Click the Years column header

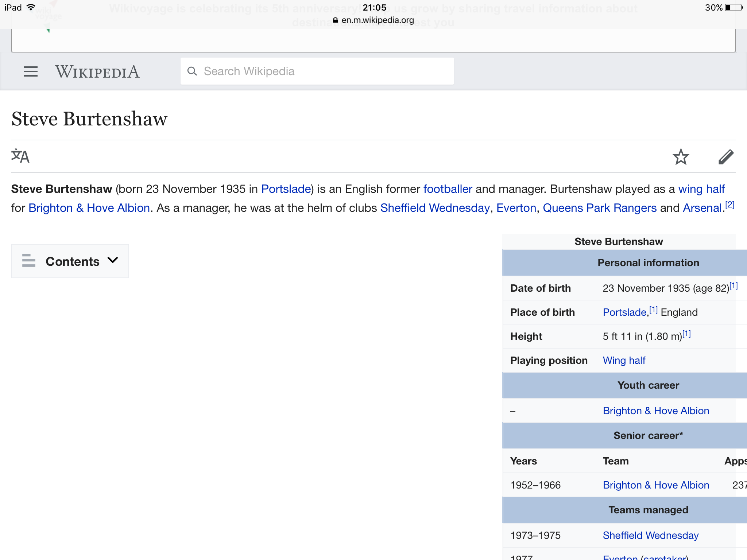[x=523, y=461]
